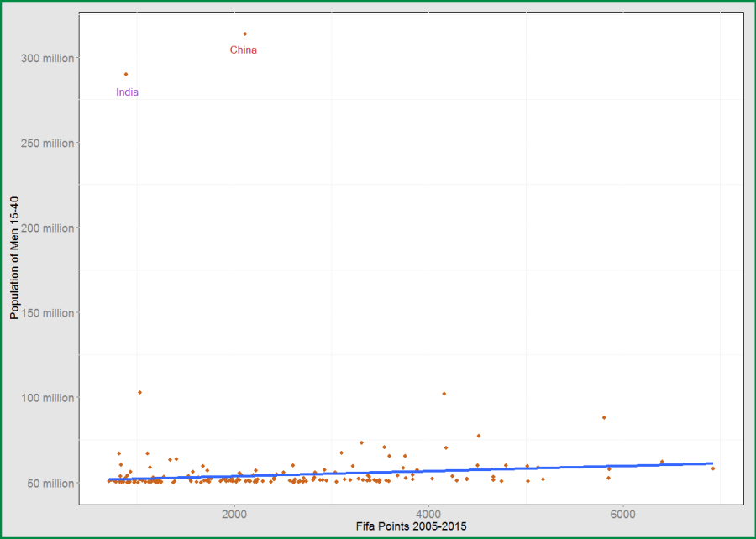The image size is (756, 539).
Task: Select the rightmost orange data point
Action: pos(713,468)
